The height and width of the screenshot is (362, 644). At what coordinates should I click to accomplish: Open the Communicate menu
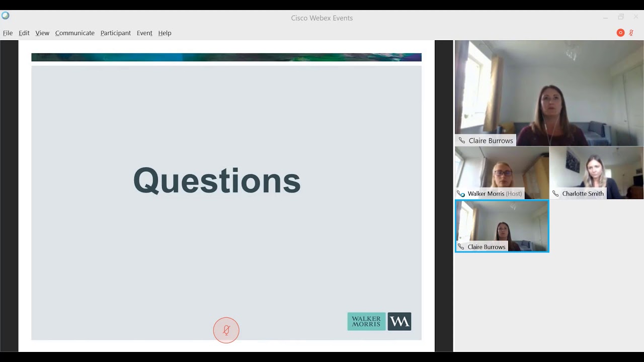click(x=75, y=33)
